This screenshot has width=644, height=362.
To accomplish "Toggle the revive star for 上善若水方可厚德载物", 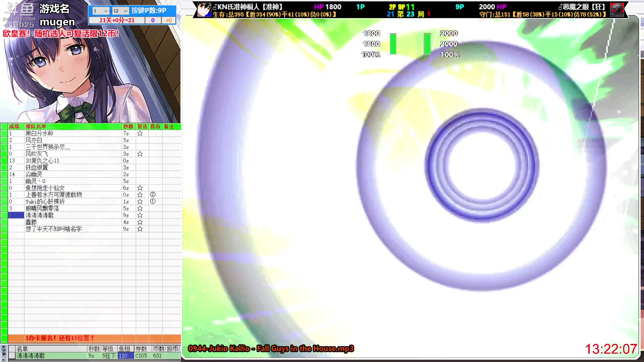I will point(140,195).
